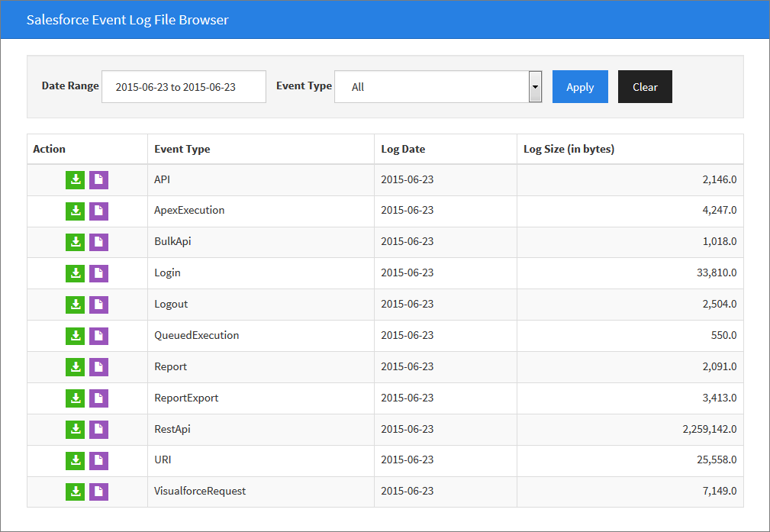Image resolution: width=770 pixels, height=532 pixels.
Task: Click the Log Size column header
Action: click(x=568, y=149)
